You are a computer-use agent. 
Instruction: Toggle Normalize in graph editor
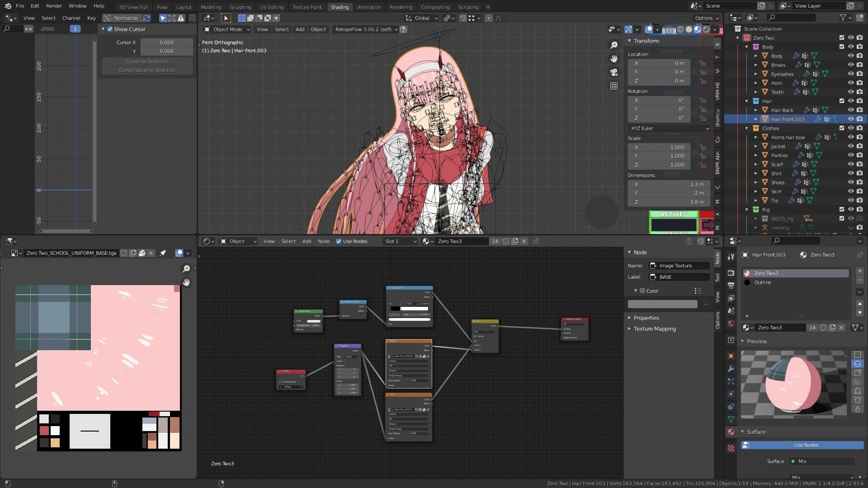pos(122,18)
